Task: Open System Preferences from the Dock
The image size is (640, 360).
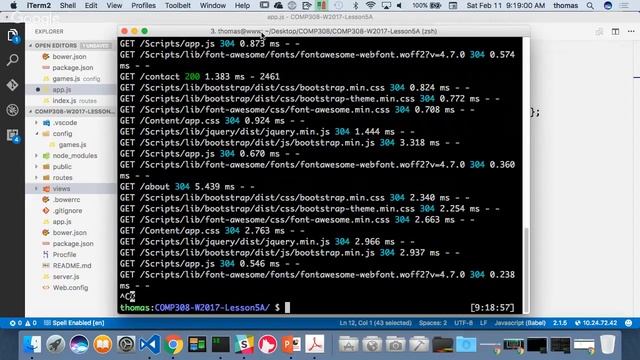Action: point(126,344)
